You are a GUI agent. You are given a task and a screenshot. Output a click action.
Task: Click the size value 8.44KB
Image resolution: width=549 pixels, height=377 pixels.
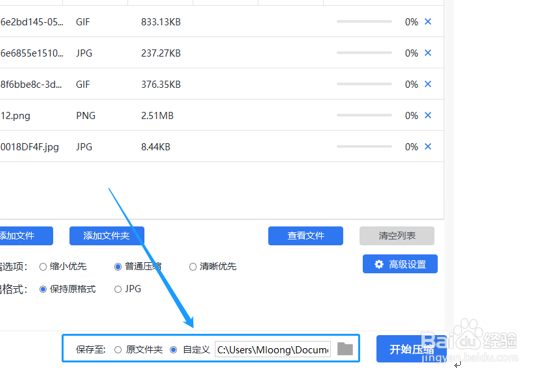point(155,147)
